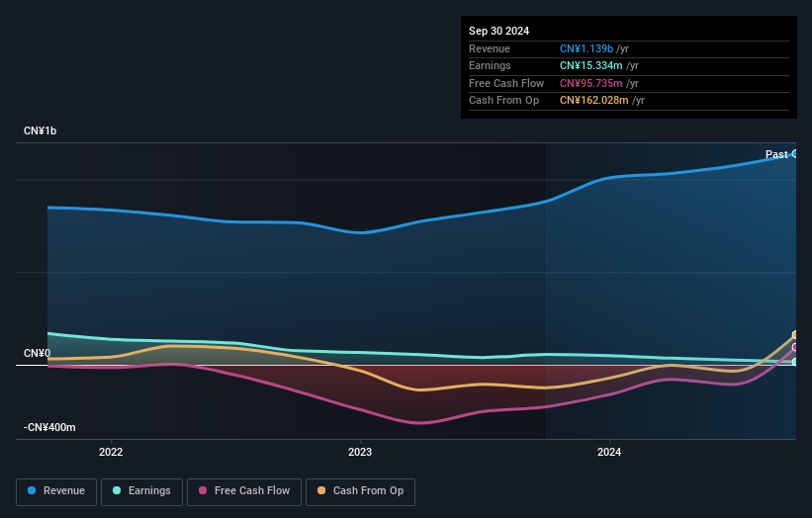
Task: Click the orange Cash From Op end-point marker
Action: coord(795,335)
